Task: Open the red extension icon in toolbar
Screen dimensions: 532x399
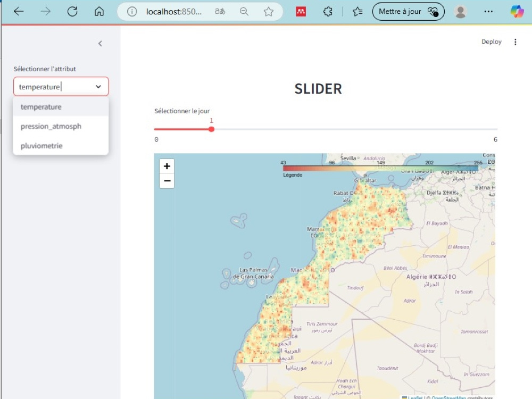Action: (301, 12)
